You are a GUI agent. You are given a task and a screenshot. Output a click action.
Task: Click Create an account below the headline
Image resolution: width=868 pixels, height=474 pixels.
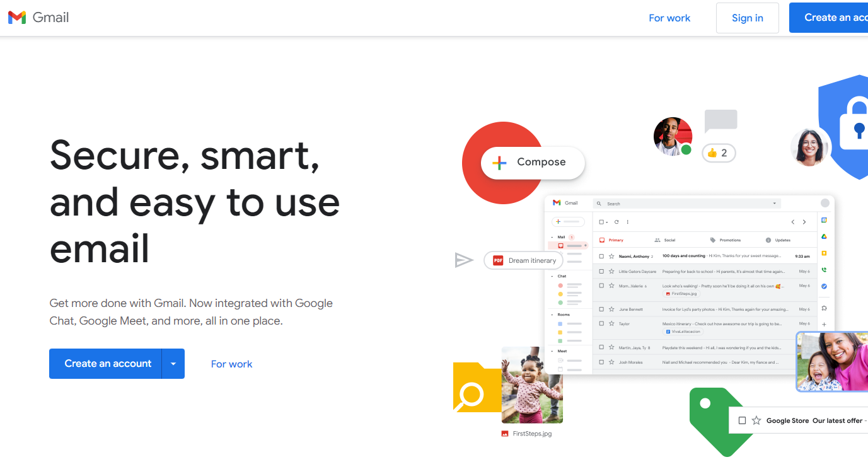point(105,364)
